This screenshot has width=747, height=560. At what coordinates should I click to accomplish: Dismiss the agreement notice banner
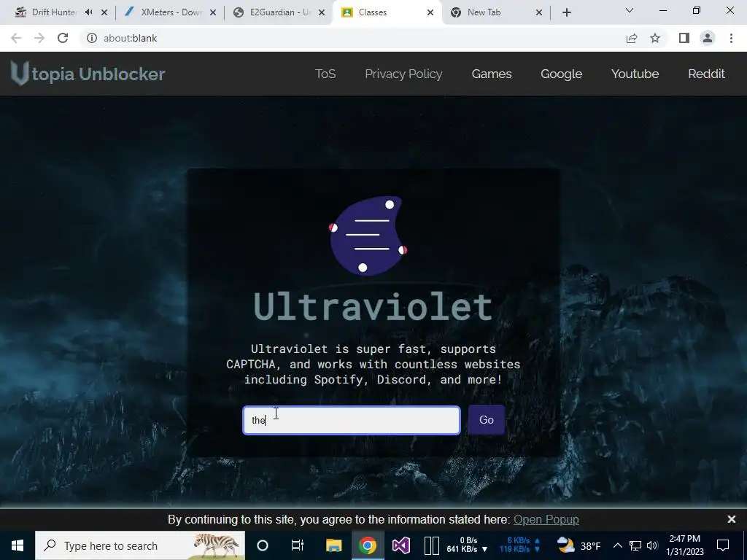[731, 519]
